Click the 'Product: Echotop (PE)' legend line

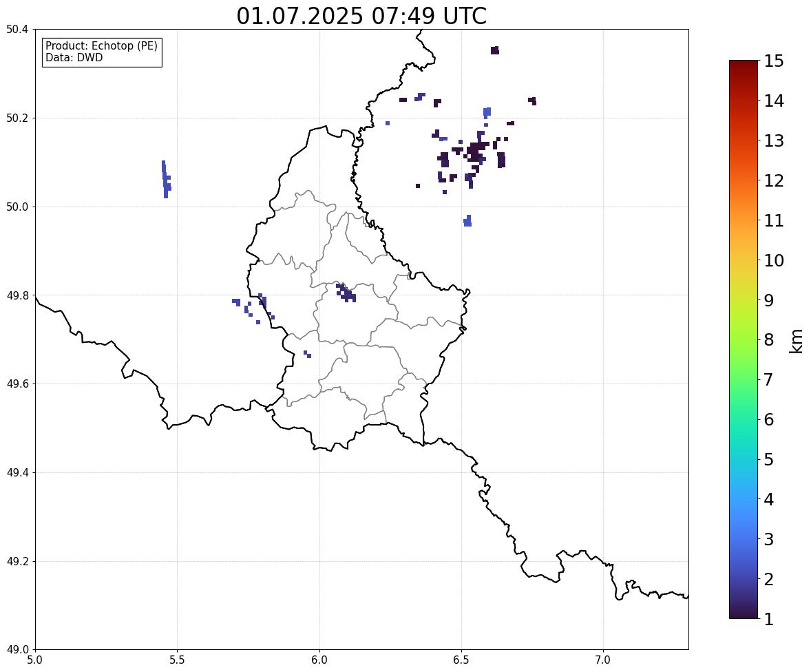point(101,45)
